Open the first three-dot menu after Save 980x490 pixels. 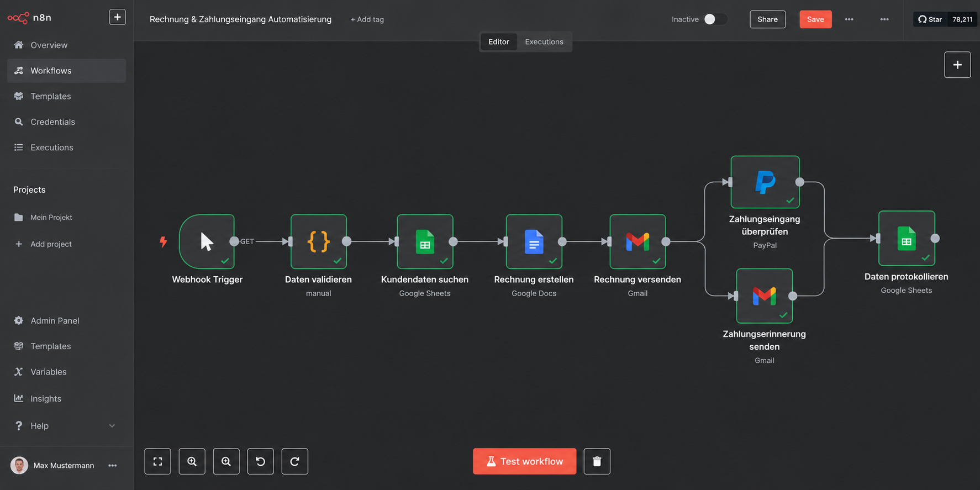pos(849,19)
